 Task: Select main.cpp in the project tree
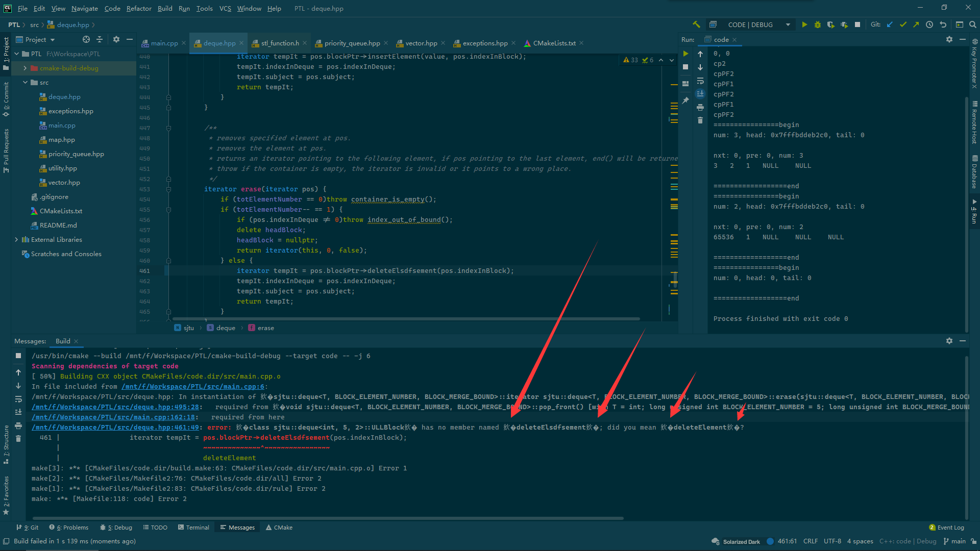[62, 125]
